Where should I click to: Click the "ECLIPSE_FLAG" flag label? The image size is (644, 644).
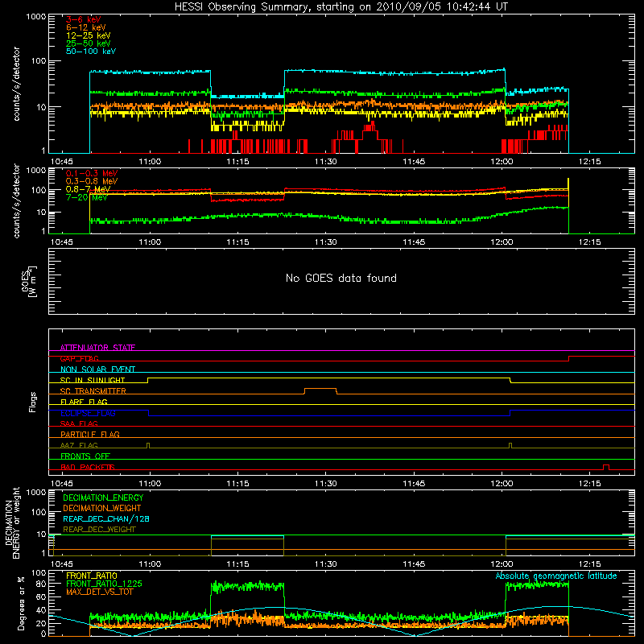click(88, 413)
